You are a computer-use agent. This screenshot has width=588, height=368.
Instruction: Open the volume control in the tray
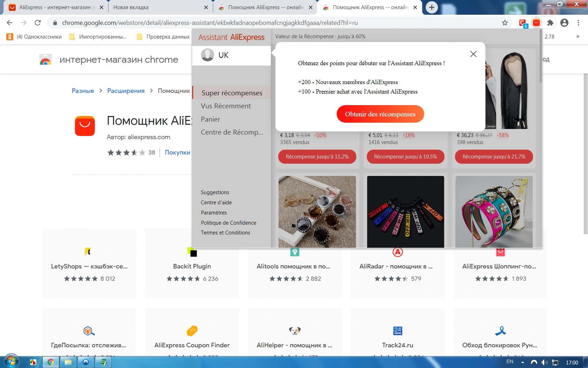pyautogui.click(x=544, y=362)
